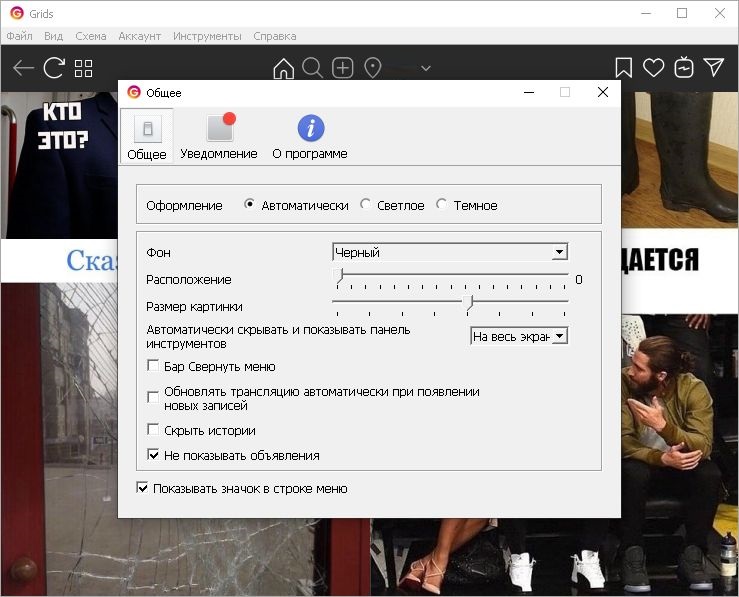The height and width of the screenshot is (597, 739).
Task: Open the Файл menu
Action: tap(19, 36)
